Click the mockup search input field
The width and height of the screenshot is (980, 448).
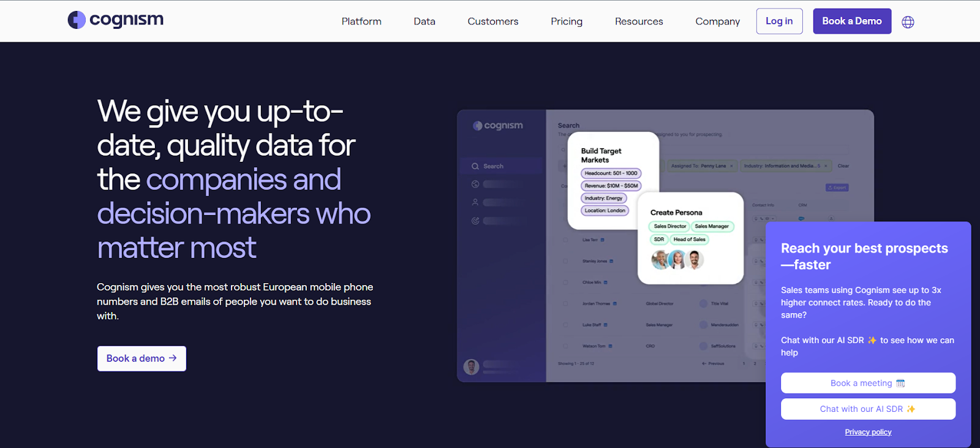point(703,149)
